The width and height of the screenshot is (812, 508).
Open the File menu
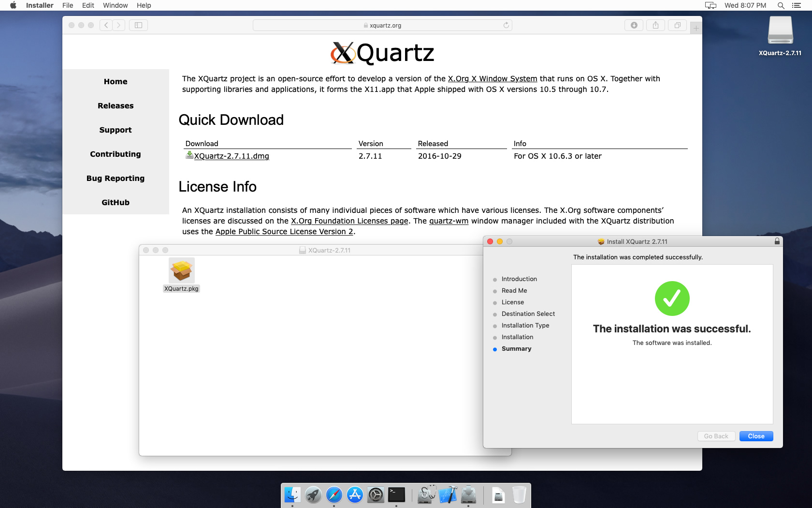(x=68, y=5)
